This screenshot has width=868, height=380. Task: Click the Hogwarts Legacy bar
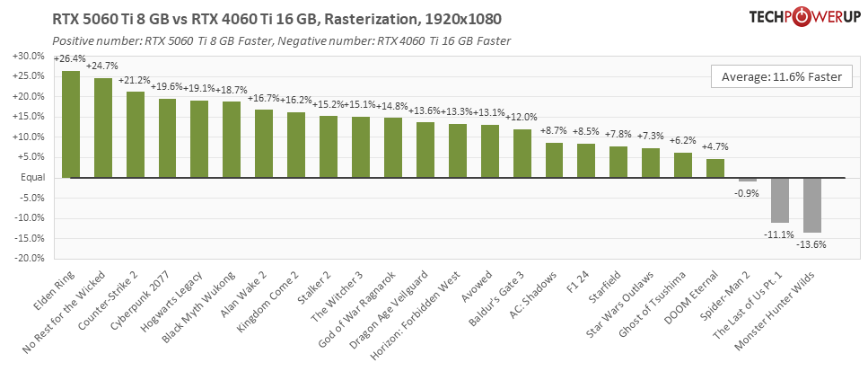pyautogui.click(x=199, y=139)
